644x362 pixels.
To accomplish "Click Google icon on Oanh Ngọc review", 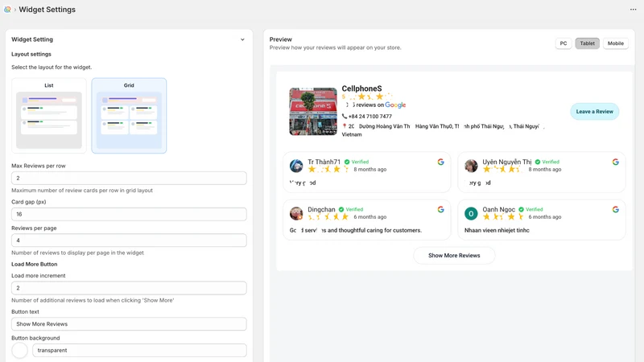I will tap(615, 210).
